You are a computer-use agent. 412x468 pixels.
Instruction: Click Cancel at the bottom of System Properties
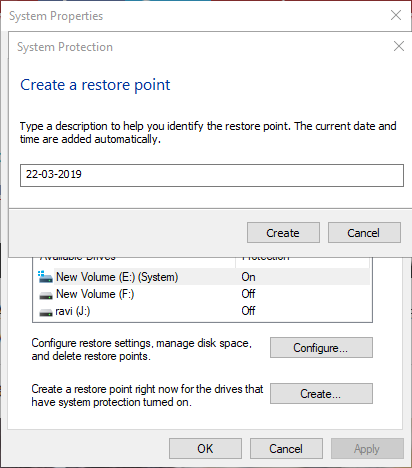286,448
